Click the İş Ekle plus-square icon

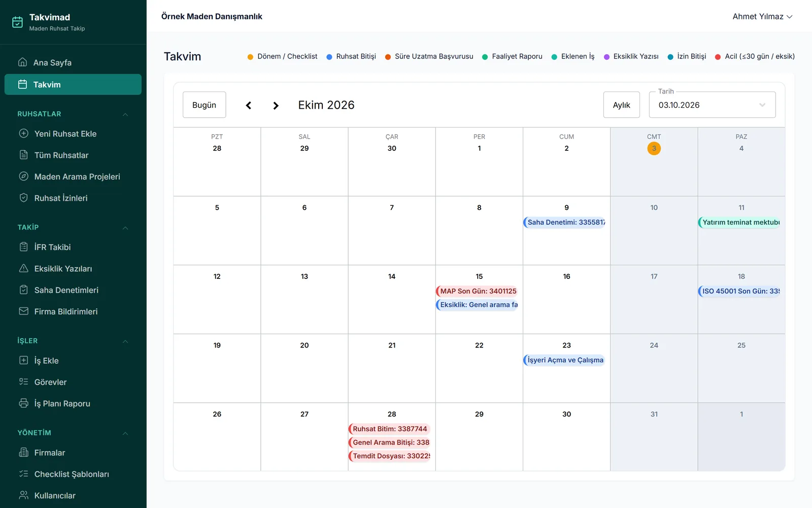pos(23,360)
